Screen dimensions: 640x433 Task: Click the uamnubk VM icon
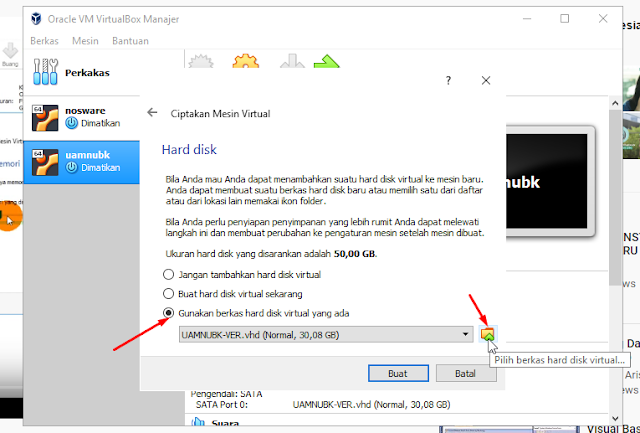45,162
